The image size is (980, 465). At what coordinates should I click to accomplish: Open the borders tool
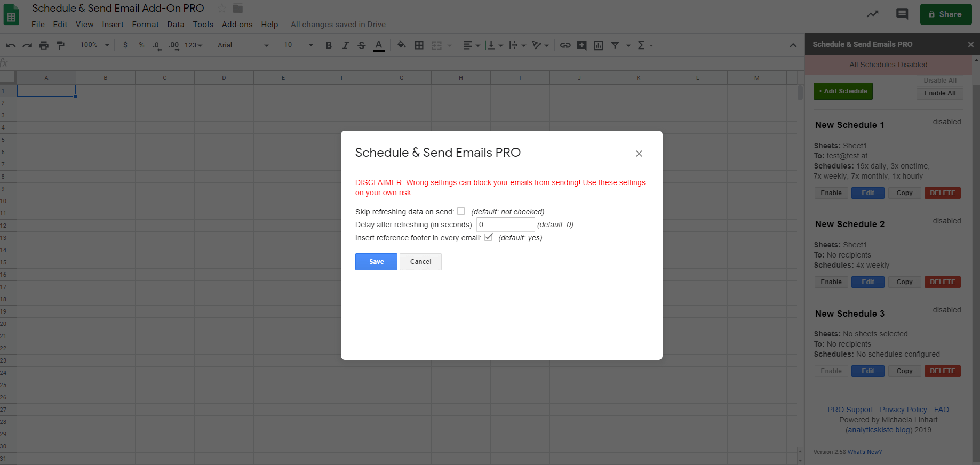[x=419, y=45]
